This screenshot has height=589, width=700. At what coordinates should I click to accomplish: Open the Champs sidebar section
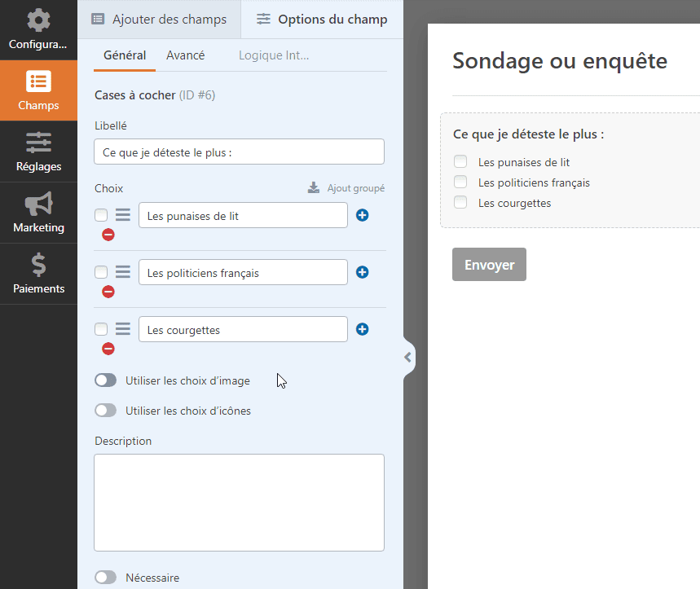click(38, 90)
